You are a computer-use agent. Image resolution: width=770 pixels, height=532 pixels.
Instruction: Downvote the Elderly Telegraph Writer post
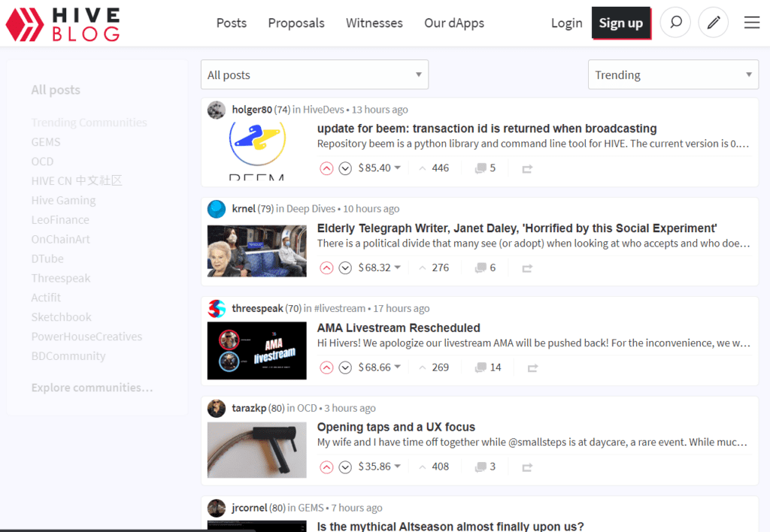[x=345, y=268]
